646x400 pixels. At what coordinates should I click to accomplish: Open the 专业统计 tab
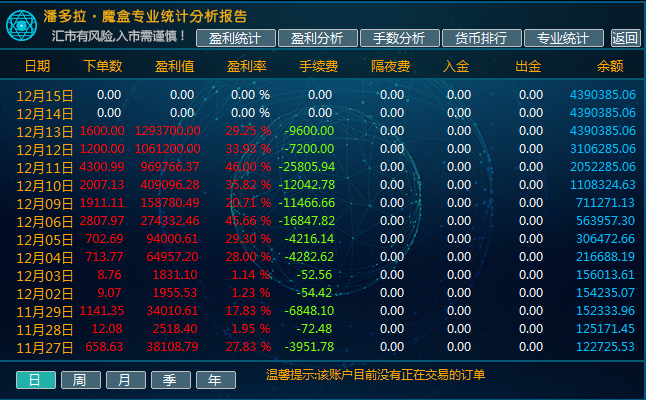(563, 38)
